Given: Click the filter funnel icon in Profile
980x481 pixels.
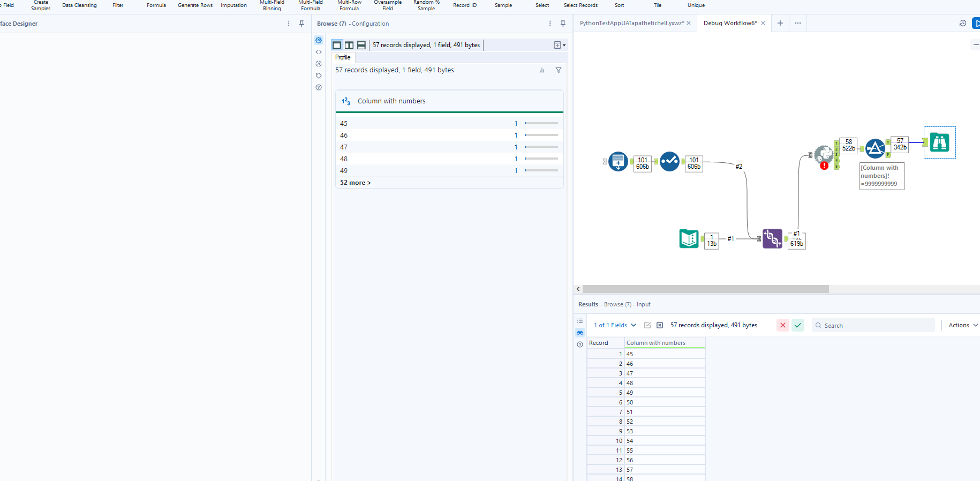Looking at the screenshot, I should pos(559,70).
